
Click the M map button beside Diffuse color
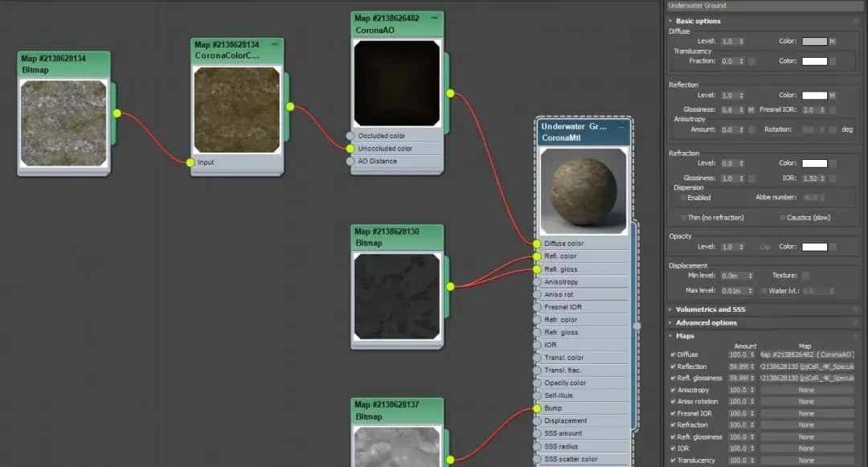pyautogui.click(x=833, y=41)
